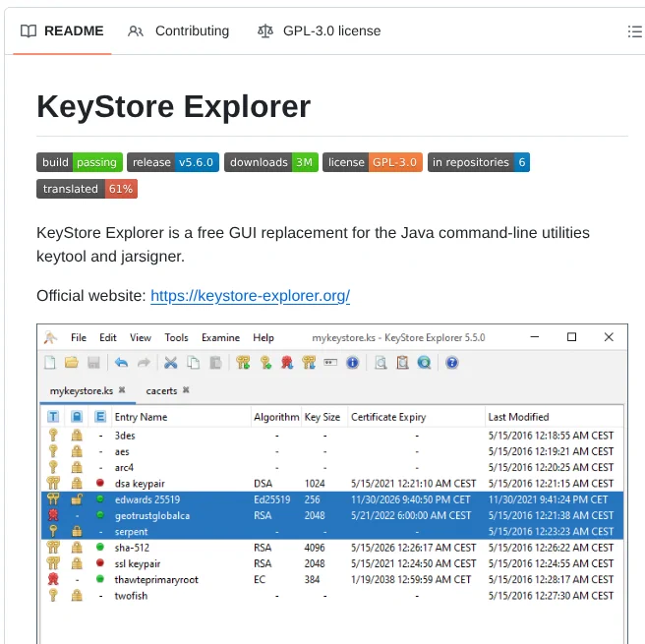Screen dimensions: 645x644
Task: Click the blue Help question-mark icon
Action: click(451, 363)
